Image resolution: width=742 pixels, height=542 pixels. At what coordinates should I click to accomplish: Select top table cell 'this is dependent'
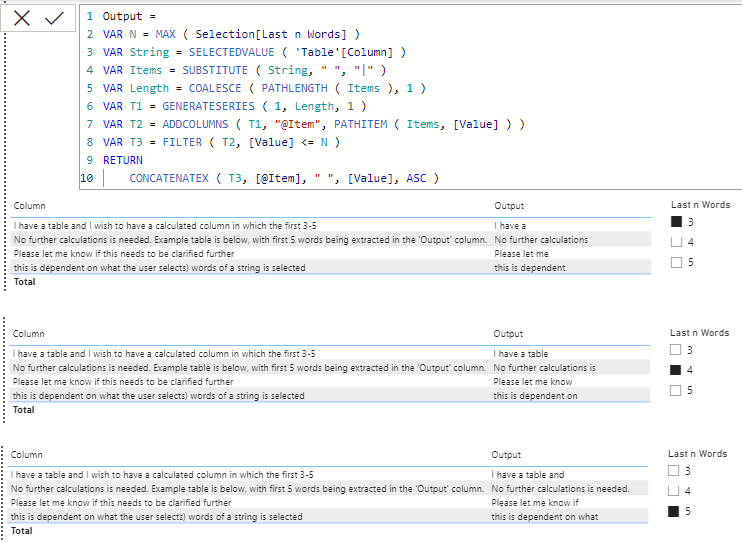click(x=530, y=268)
